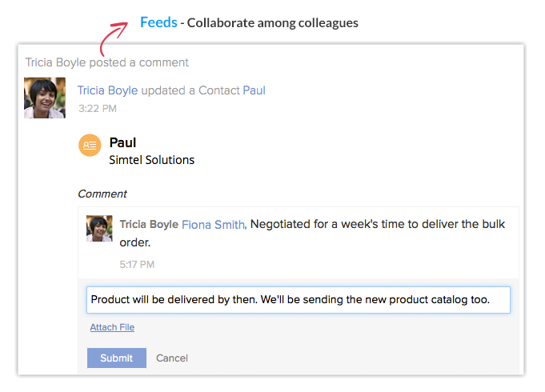This screenshot has height=392, width=545.
Task: Open the Paul contact link in header
Action: 254,90
